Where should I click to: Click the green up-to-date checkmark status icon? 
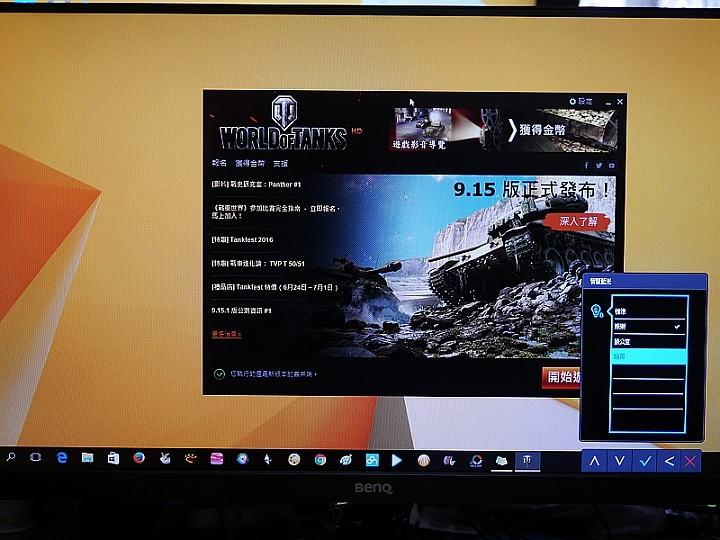pyautogui.click(x=219, y=374)
